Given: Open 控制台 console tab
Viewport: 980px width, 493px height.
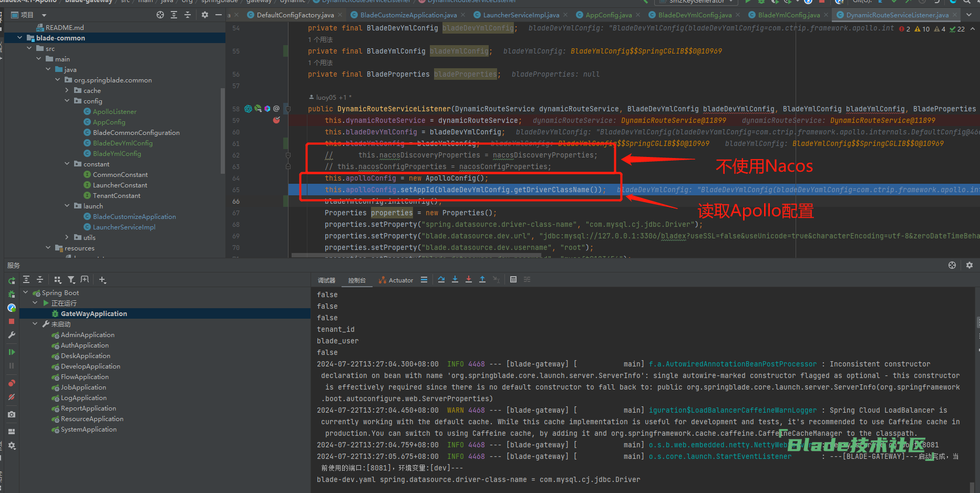Looking at the screenshot, I should [357, 280].
